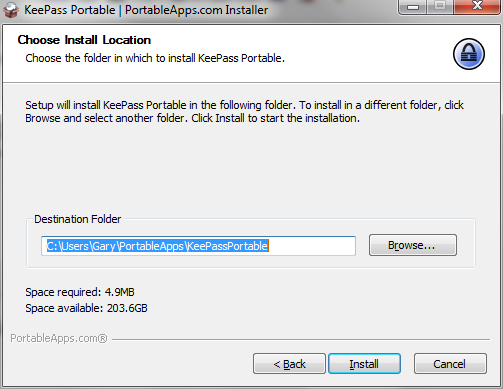Click the Setup instructions paragraph text
This screenshot has width=503, height=389.
(x=244, y=112)
